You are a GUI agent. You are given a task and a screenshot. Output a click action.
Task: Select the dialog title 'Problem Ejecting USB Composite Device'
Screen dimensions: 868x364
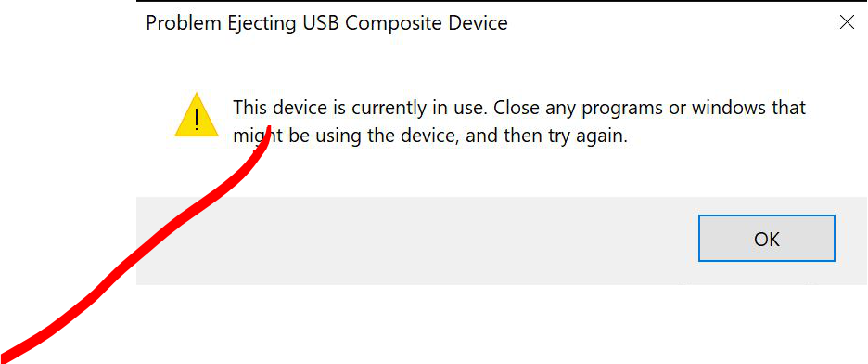pyautogui.click(x=326, y=23)
